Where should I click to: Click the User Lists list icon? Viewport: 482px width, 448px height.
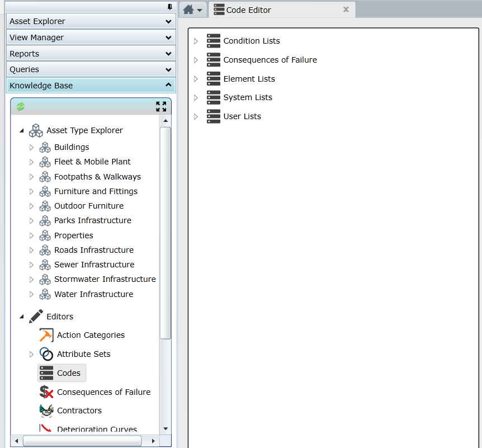click(x=214, y=116)
